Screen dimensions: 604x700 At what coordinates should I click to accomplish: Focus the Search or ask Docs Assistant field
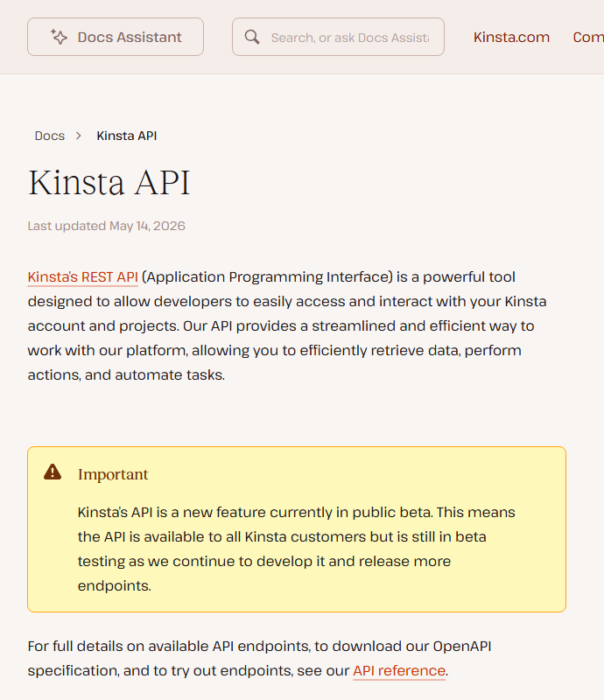pos(338,37)
